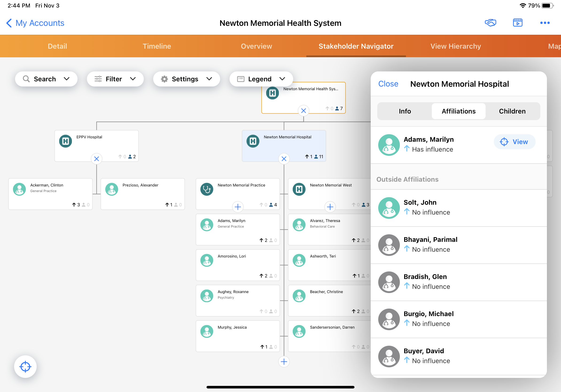Open the Legend dropdown
The height and width of the screenshot is (392, 561).
click(261, 79)
